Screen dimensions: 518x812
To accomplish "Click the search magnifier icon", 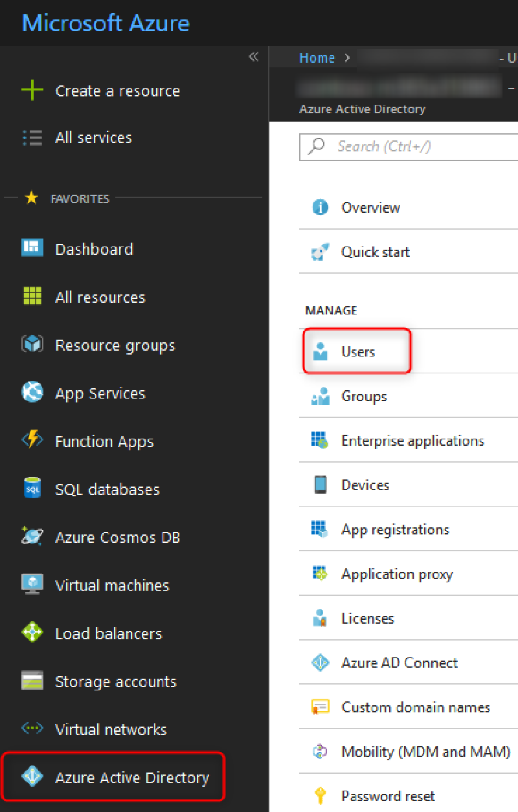I will pyautogui.click(x=317, y=146).
